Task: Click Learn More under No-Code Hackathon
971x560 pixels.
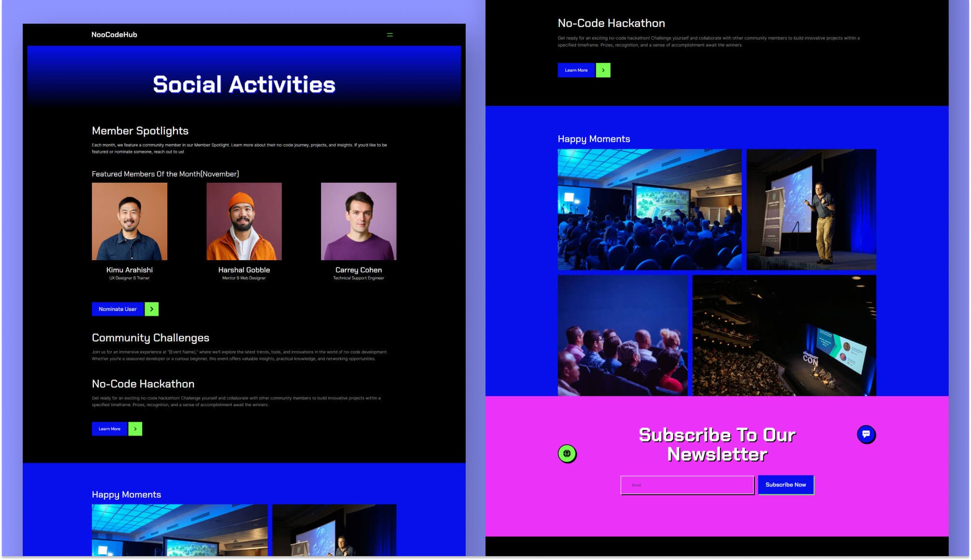Action: [x=110, y=428]
